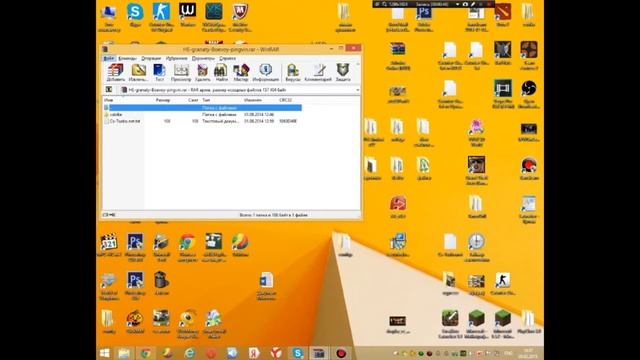Sort the file list by Имя column header
The width and height of the screenshot is (640, 360).
[109, 100]
